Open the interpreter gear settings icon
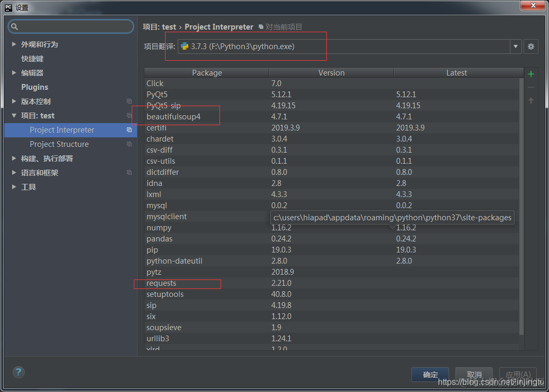 pos(531,46)
